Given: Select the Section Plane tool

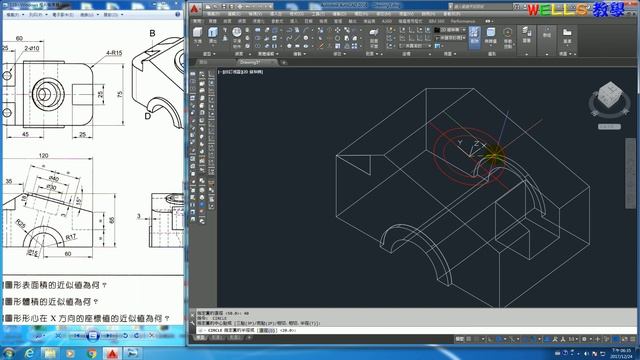Looking at the screenshot, I should click(374, 37).
